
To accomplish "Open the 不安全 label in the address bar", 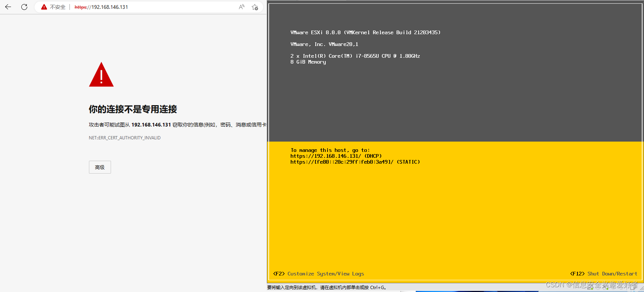I will [x=58, y=7].
